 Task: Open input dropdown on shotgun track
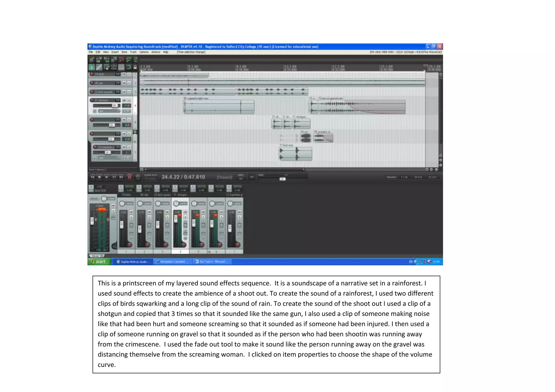108,111
